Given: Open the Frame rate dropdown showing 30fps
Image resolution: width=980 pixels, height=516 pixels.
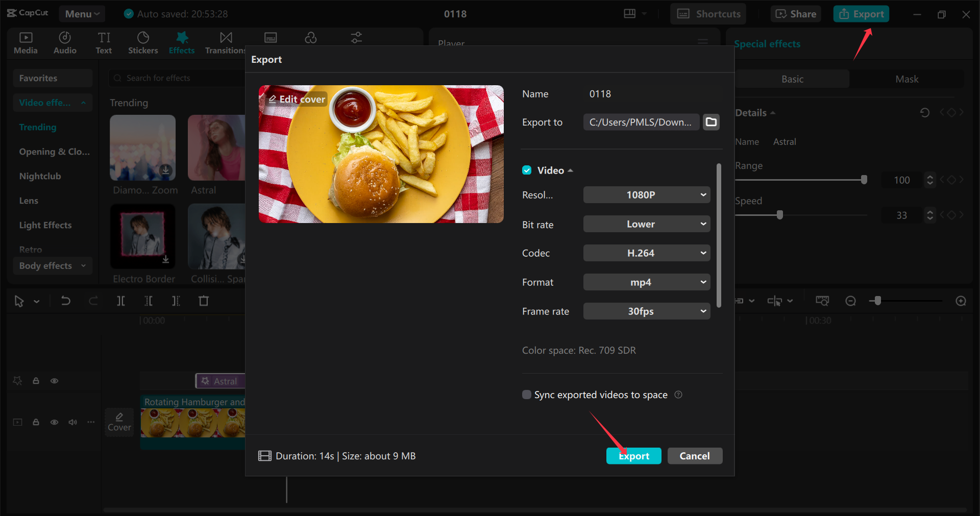Looking at the screenshot, I should point(646,311).
